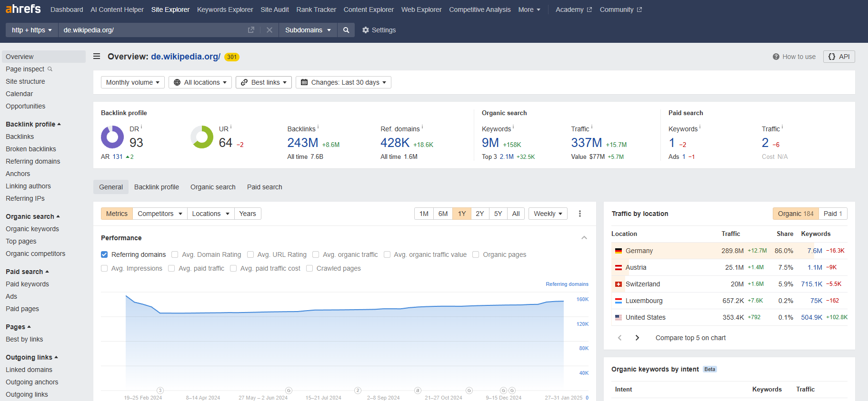Click the Community external link icon

click(639, 10)
